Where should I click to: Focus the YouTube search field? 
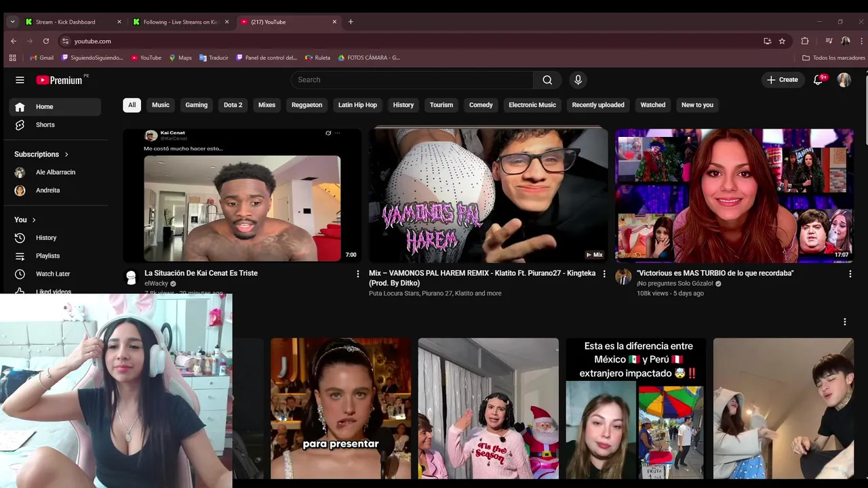coord(412,80)
